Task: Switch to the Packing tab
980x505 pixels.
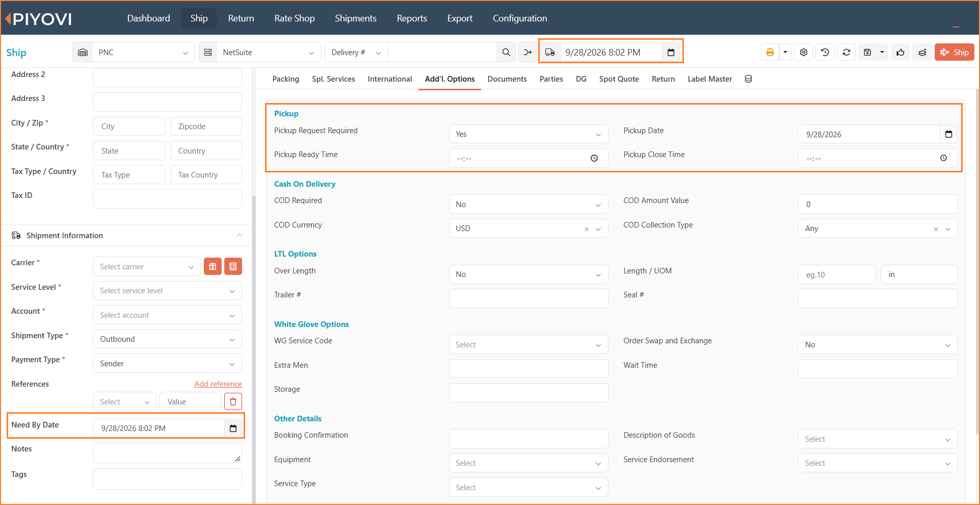Action: pyautogui.click(x=285, y=79)
